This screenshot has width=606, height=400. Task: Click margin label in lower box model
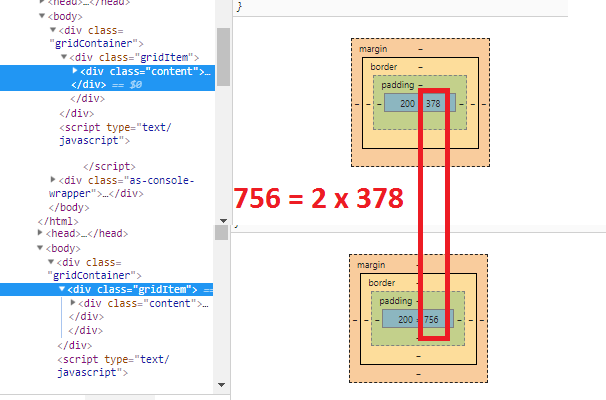click(x=371, y=265)
